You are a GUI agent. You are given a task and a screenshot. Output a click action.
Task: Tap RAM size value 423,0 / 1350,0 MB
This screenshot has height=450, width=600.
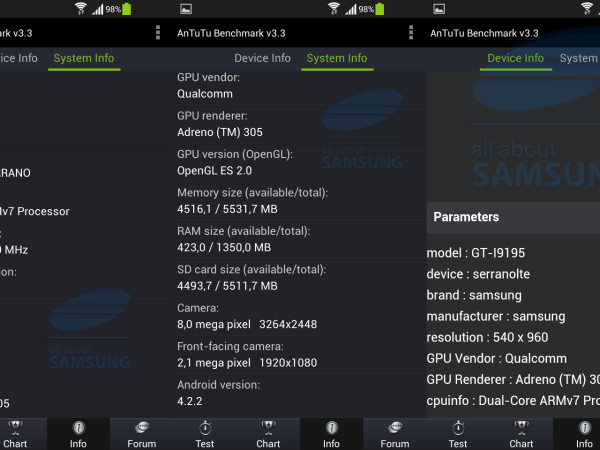tap(224, 248)
